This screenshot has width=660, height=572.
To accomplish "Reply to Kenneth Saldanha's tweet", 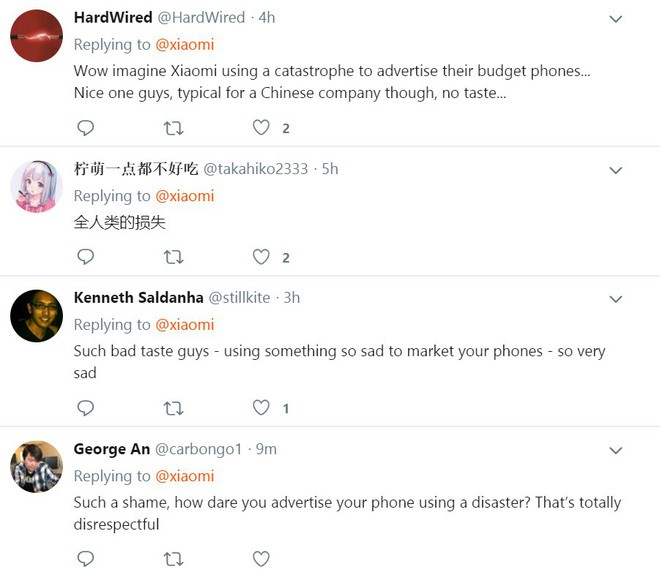I will [86, 408].
